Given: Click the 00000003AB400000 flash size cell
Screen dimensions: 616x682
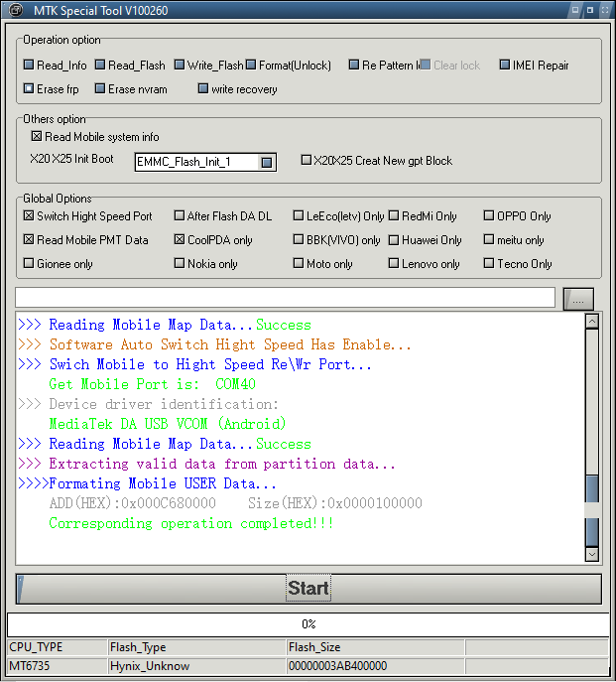Looking at the screenshot, I should point(375,666).
